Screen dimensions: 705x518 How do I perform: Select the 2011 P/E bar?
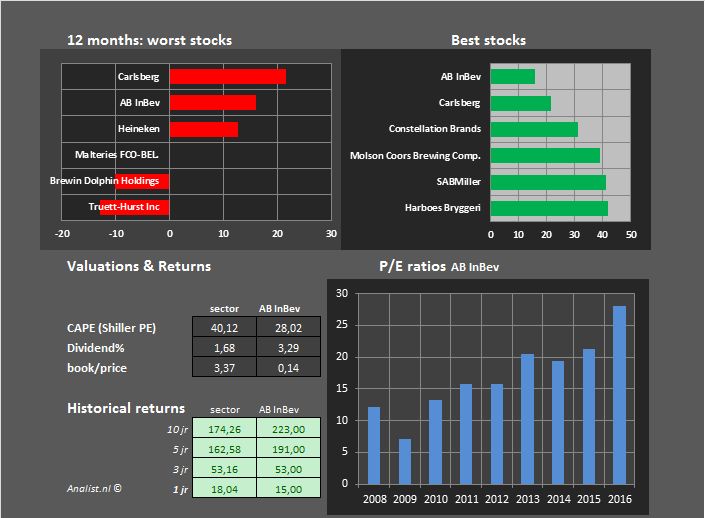(x=466, y=434)
